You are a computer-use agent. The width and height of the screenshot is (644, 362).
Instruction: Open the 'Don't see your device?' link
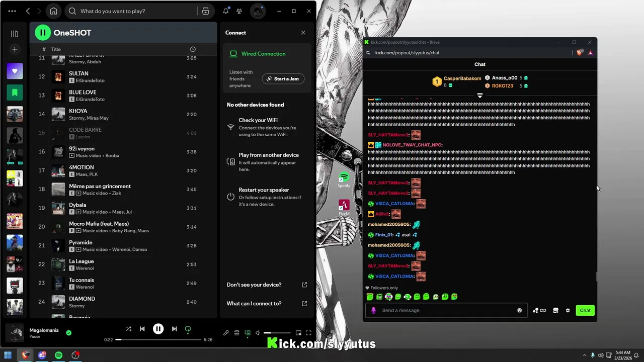click(267, 285)
